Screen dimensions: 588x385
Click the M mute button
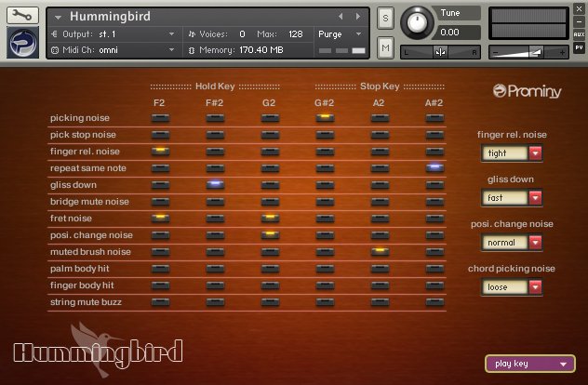[x=385, y=46]
